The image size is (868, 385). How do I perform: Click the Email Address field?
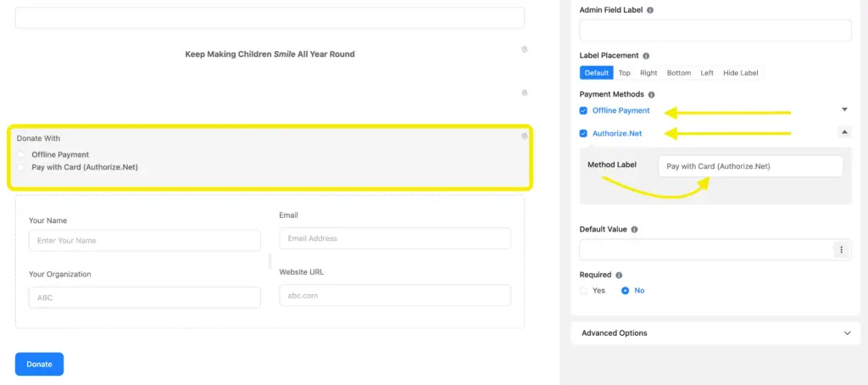(395, 239)
